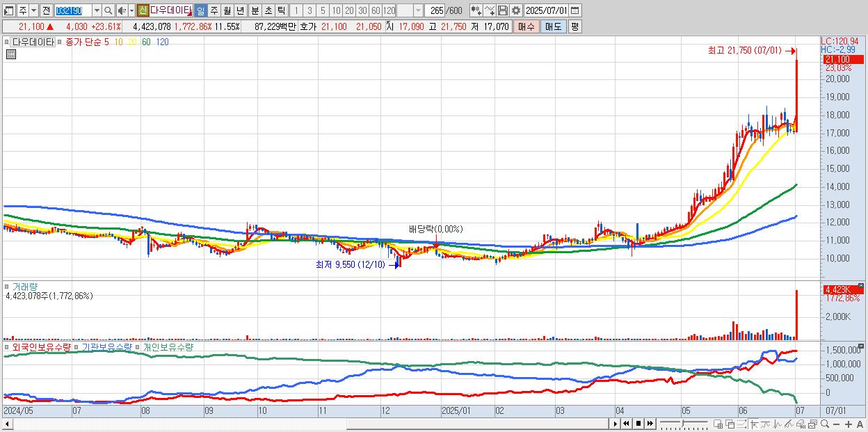Click the 종가 단순 moving average legend
This screenshot has height=432, width=868.
(x=82, y=42)
